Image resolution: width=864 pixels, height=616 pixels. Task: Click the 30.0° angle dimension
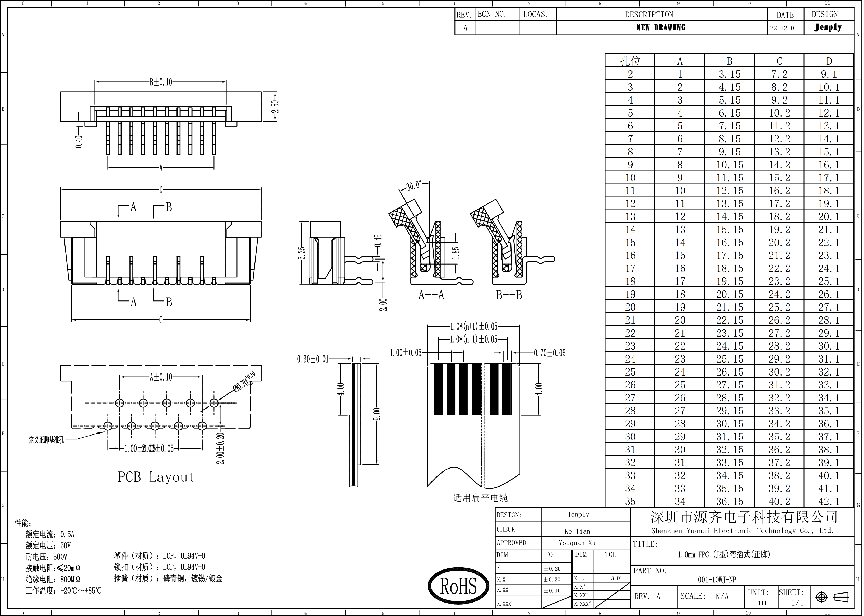[414, 186]
